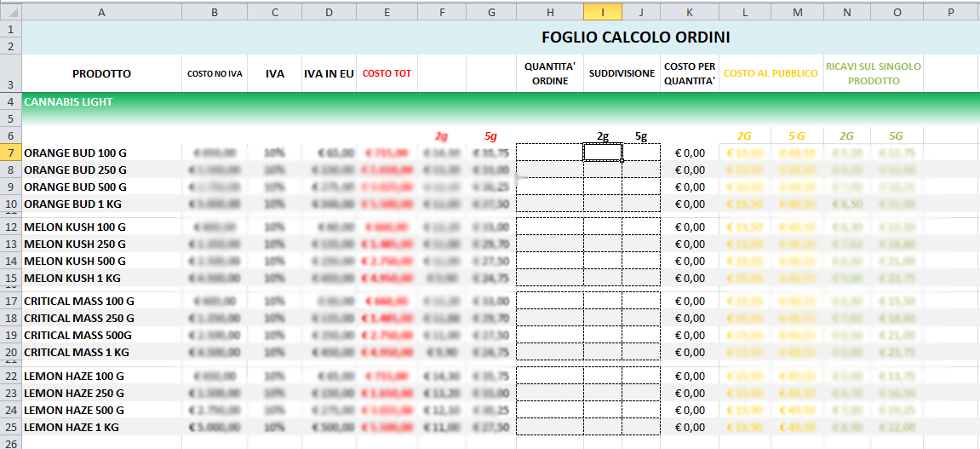Select the LEMON HAZE 250 G cell
980x449 pixels.
tap(102, 393)
